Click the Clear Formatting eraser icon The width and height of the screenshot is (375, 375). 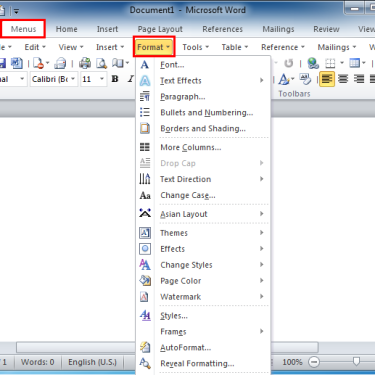(305, 79)
